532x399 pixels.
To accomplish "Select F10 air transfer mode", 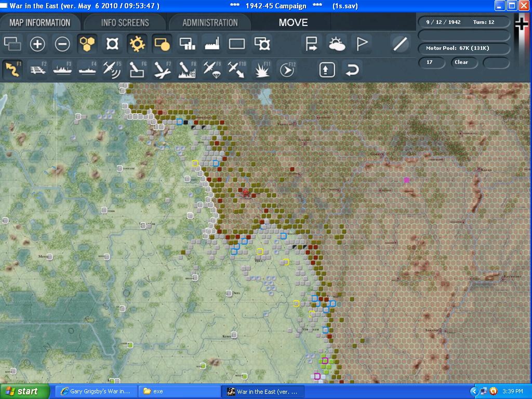I will click(237, 70).
